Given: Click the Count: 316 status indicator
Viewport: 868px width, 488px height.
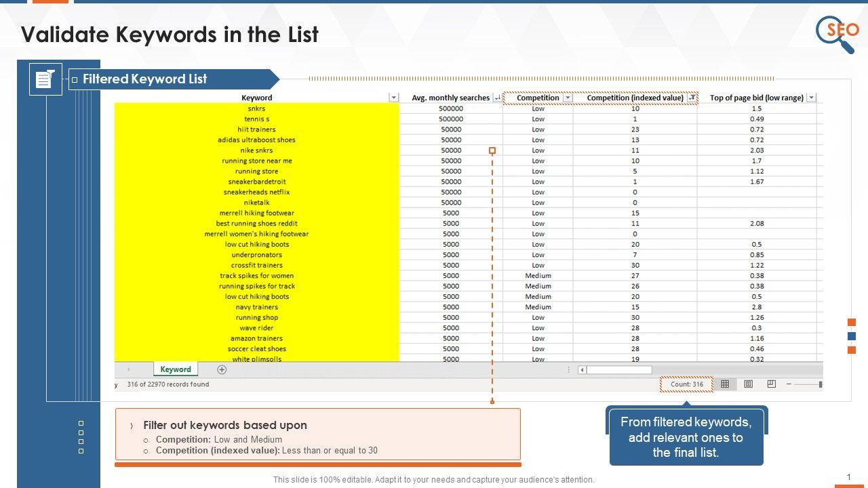Looking at the screenshot, I should click(686, 384).
